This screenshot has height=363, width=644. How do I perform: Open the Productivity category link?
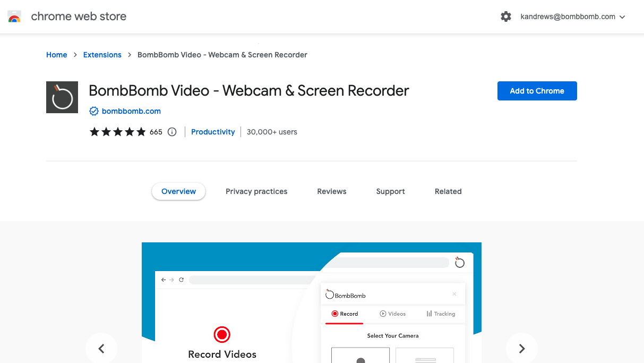(213, 132)
